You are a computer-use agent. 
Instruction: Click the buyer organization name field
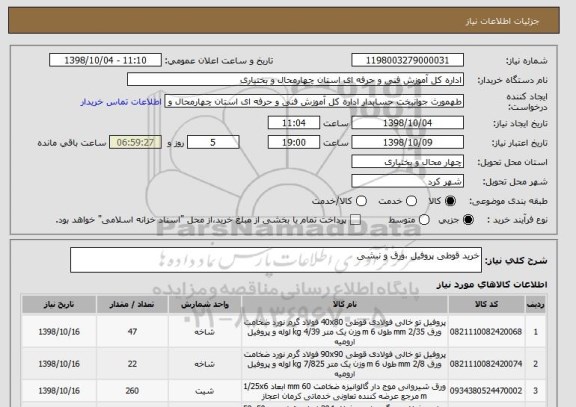[x=295, y=80]
